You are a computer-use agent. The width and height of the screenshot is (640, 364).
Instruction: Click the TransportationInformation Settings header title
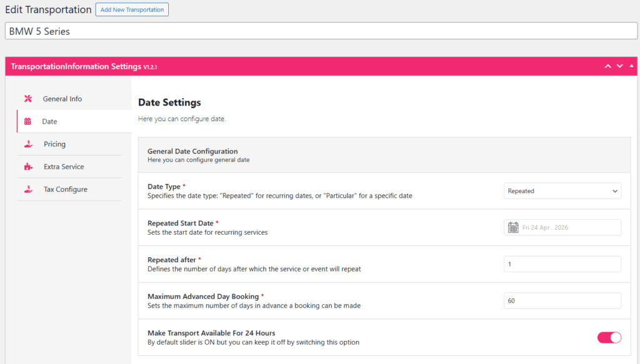84,66
